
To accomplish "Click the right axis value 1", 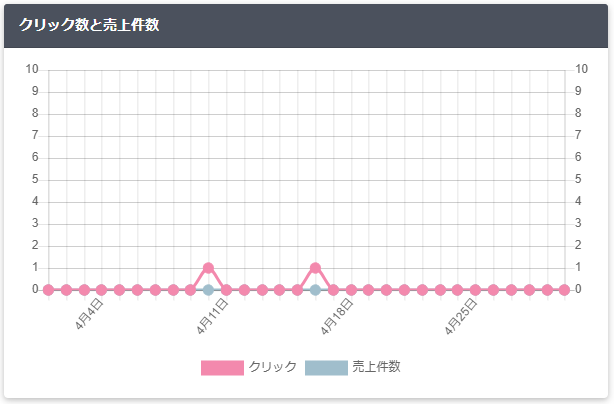I will tap(578, 267).
